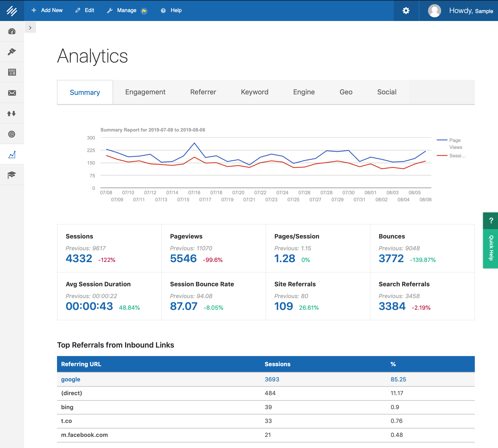The width and height of the screenshot is (498, 448).
Task: Click the google referral link
Action: pos(70,379)
